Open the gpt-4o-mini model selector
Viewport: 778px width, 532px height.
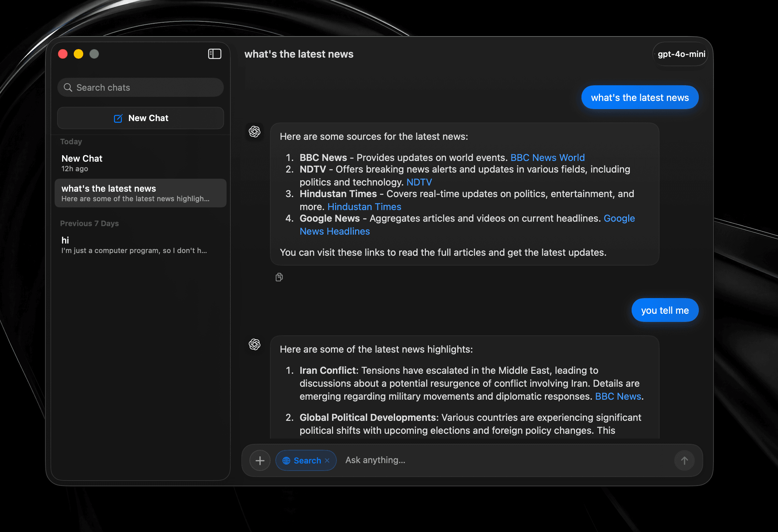(x=681, y=54)
